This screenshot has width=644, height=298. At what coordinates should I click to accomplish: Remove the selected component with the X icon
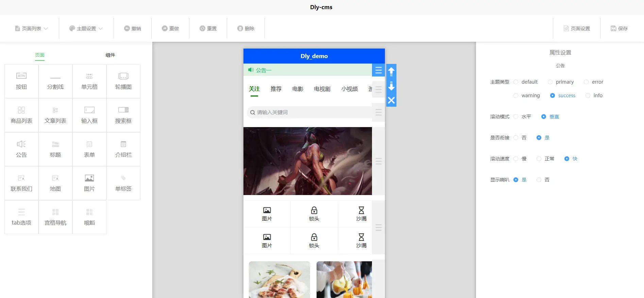[x=391, y=100]
